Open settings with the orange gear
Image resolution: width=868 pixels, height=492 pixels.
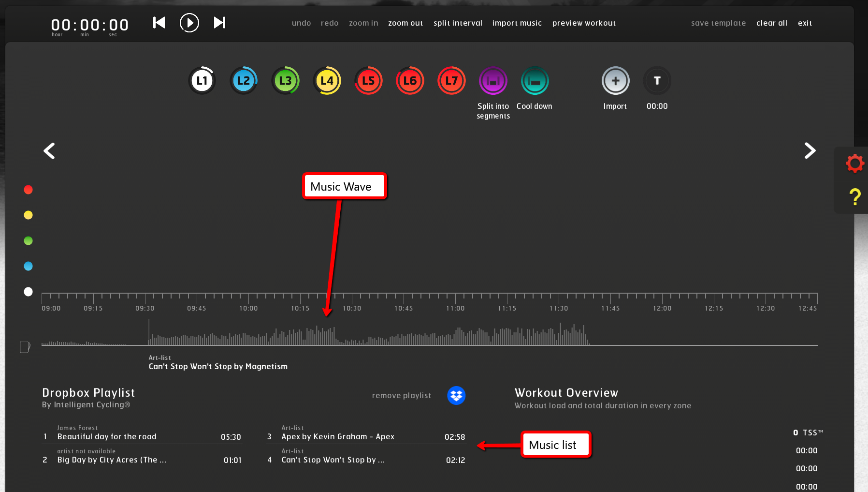click(855, 164)
